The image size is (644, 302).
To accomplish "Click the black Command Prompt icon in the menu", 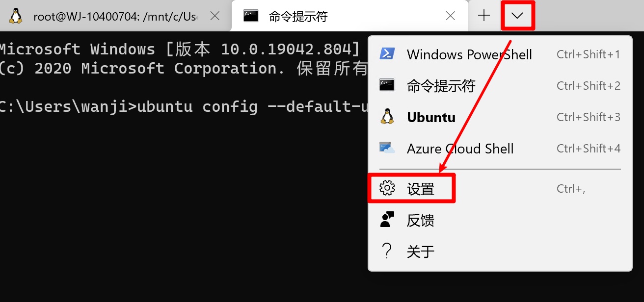I will [387, 85].
